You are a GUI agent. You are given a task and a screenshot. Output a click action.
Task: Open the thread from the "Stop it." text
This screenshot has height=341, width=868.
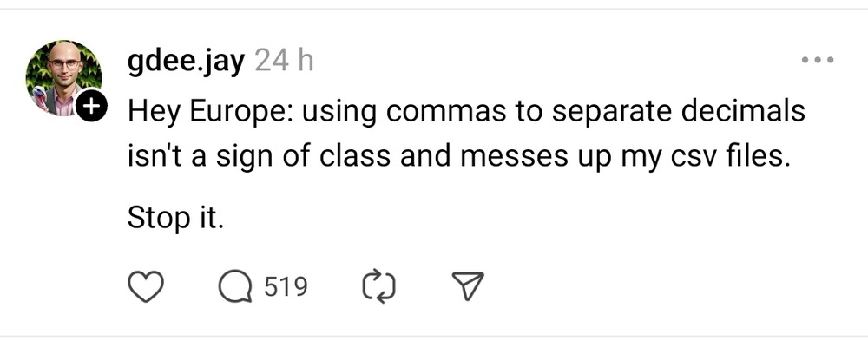(175, 217)
